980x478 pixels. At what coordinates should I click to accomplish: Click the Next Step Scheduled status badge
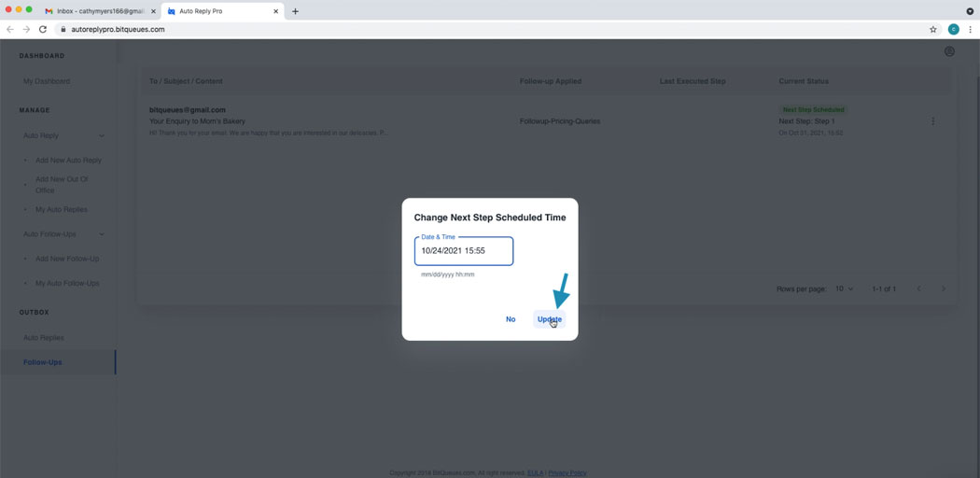tap(813, 109)
